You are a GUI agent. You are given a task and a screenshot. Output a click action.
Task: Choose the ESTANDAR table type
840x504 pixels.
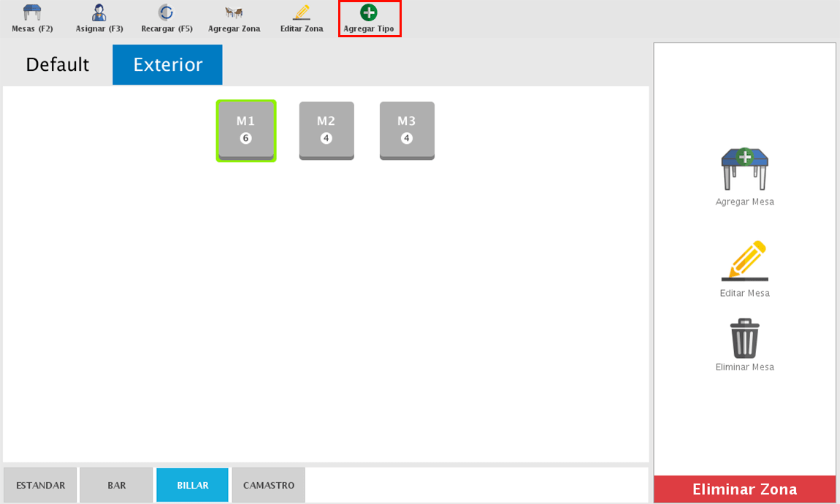coord(40,485)
